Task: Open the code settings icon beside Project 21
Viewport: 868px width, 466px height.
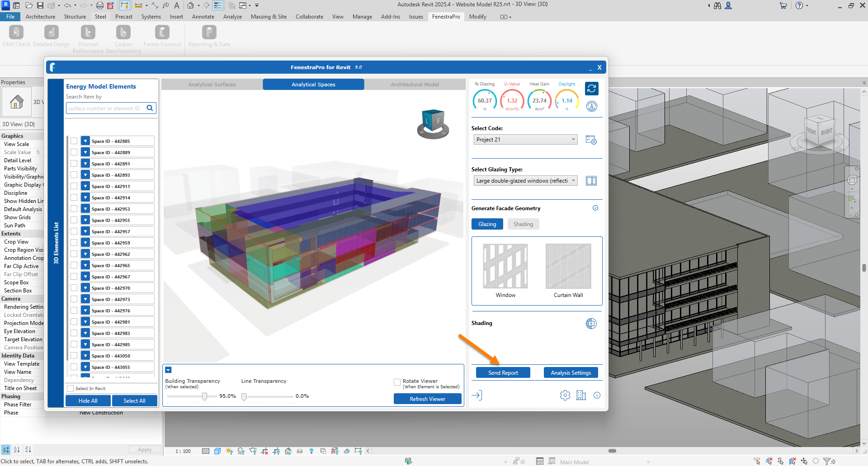Action: pyautogui.click(x=591, y=140)
